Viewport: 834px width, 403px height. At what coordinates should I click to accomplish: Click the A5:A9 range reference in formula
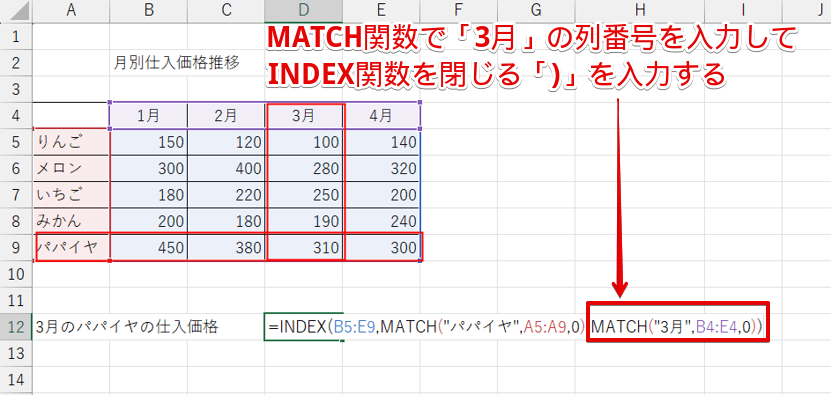click(544, 327)
